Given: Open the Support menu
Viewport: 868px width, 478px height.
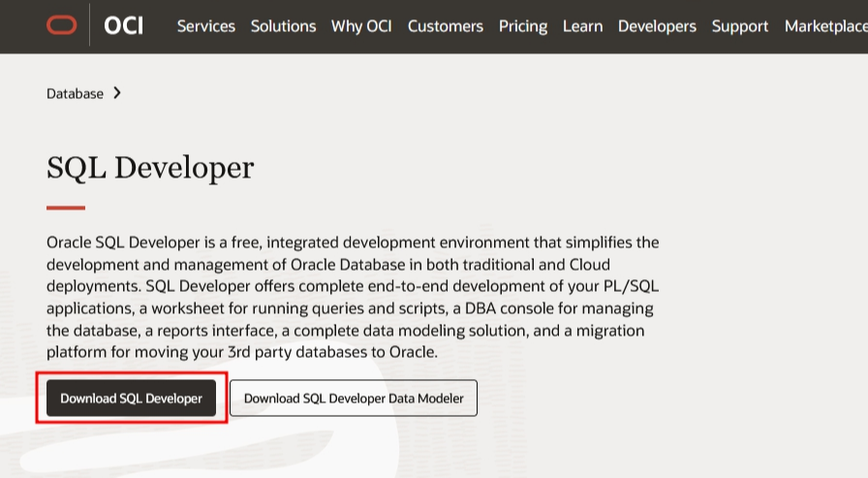Looking at the screenshot, I should [x=740, y=26].
